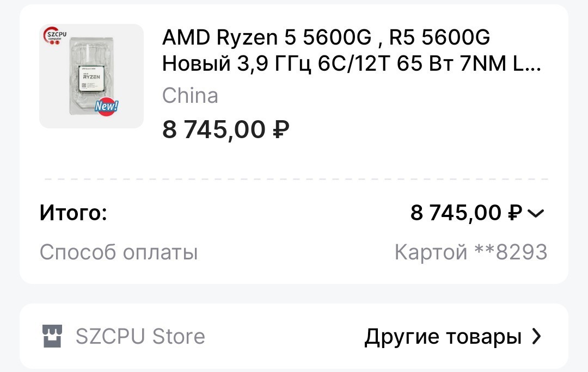
Task: Click the card Картой **8293 text
Action: point(471,252)
